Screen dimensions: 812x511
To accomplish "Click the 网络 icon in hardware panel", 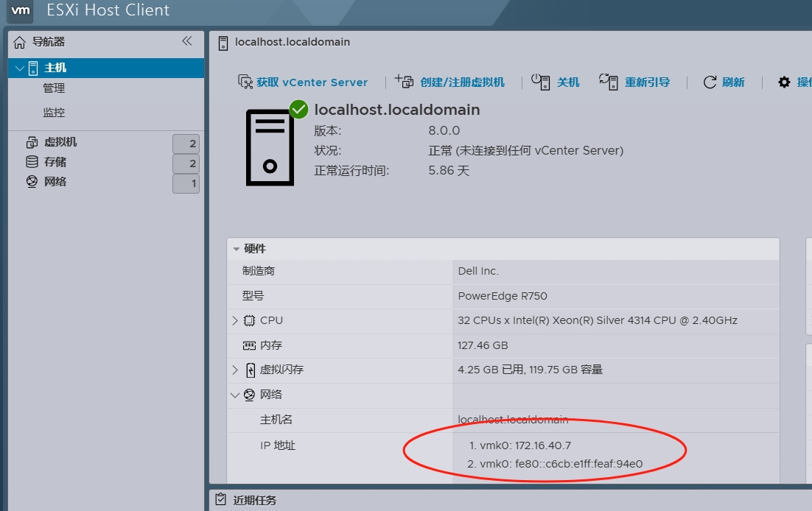I will [x=249, y=395].
